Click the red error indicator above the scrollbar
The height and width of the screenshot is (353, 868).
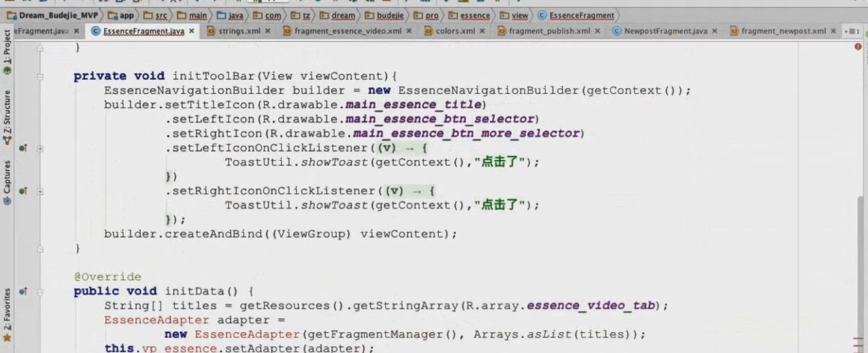pos(859,47)
